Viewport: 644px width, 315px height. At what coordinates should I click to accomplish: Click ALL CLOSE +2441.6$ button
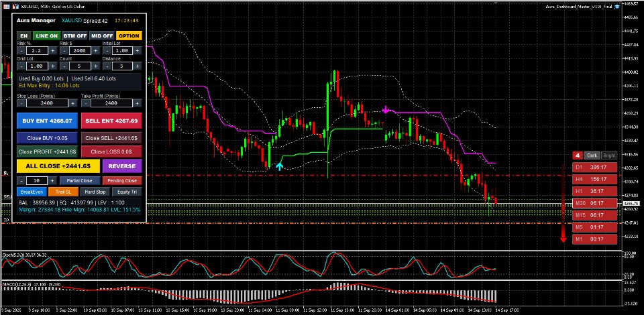tap(58, 166)
